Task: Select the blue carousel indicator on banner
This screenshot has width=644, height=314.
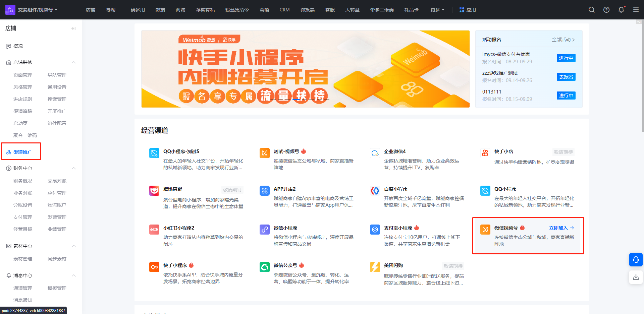Action: click(x=297, y=100)
